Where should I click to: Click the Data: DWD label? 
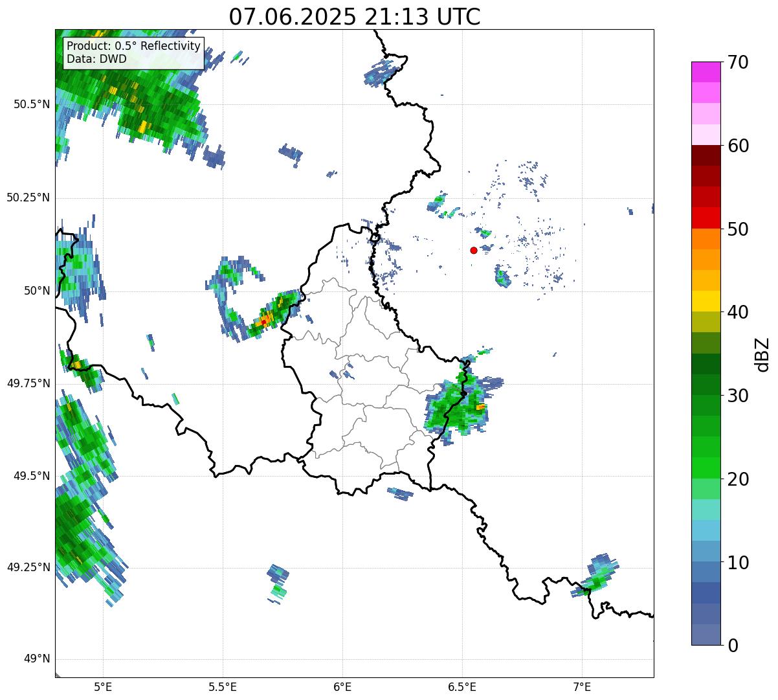(x=96, y=59)
